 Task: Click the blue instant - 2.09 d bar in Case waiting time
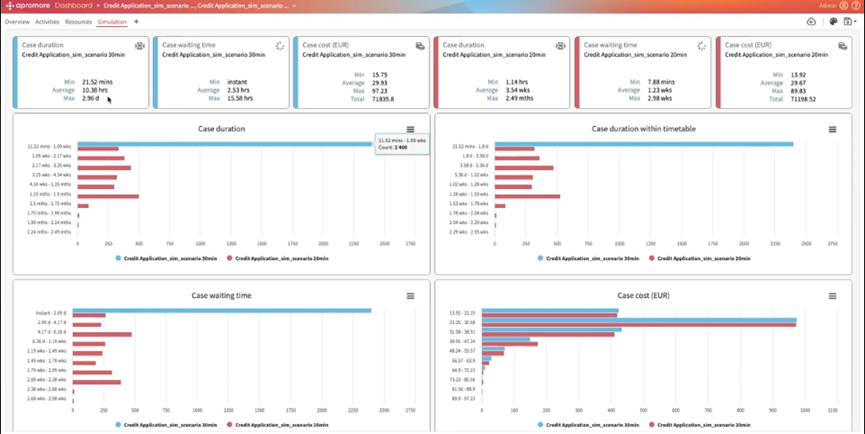(222, 310)
